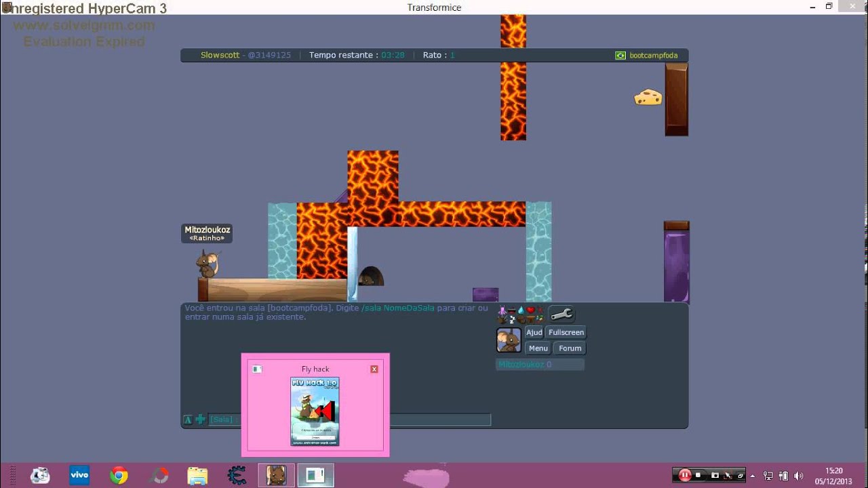868x488 pixels.
Task: Close the Fly hack window
Action: pos(374,369)
